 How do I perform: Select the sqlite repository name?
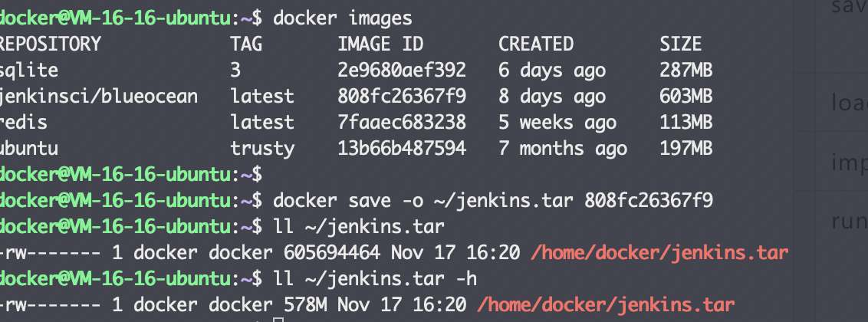click(x=29, y=71)
